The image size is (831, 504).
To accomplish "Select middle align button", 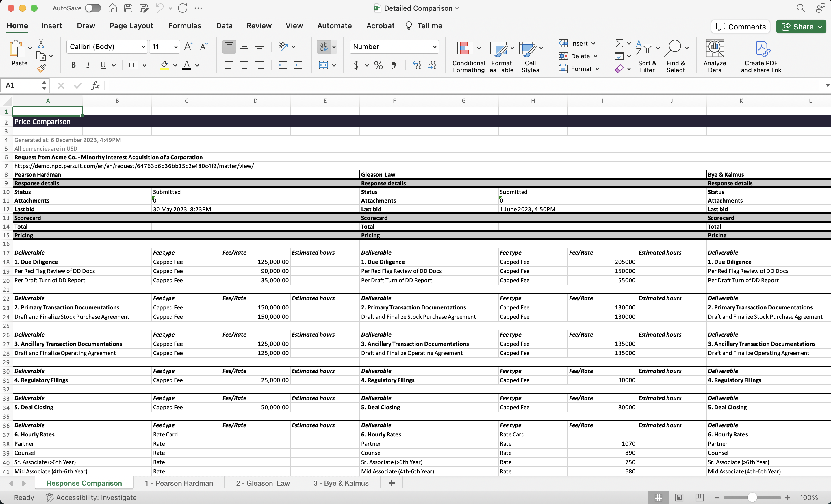I will pos(244,46).
